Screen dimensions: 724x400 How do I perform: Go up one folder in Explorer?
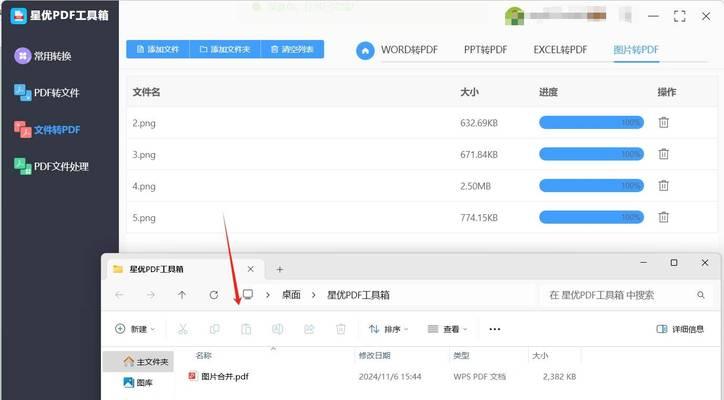[182, 295]
